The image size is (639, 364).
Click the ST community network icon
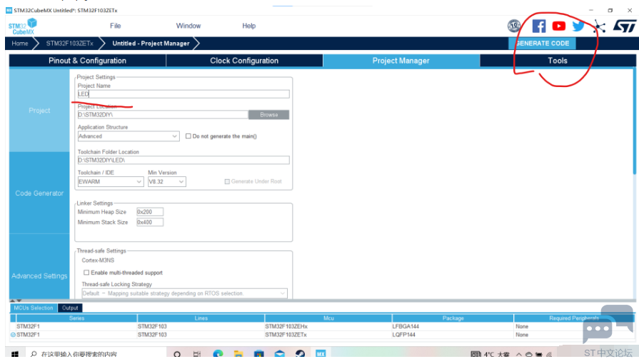click(599, 26)
